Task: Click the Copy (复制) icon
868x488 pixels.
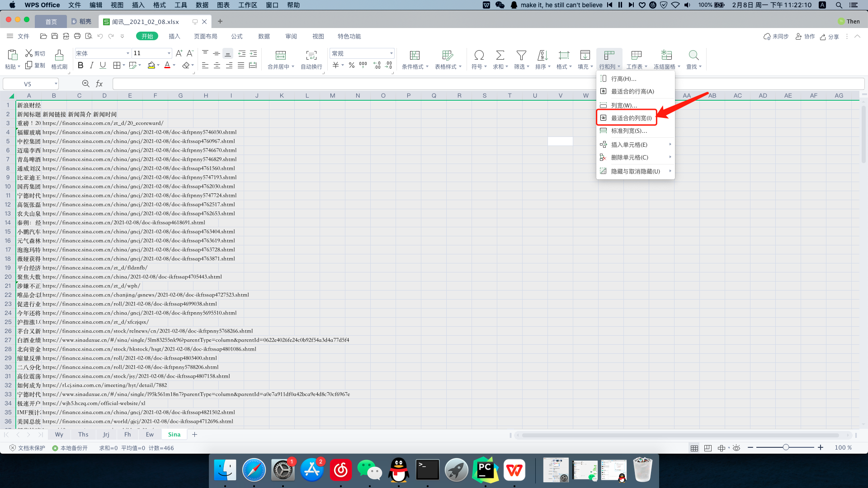Action: tap(29, 65)
